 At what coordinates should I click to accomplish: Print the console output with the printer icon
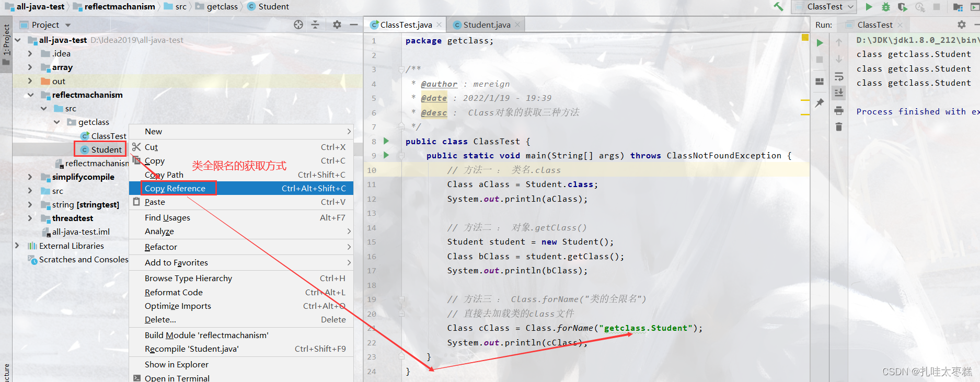pyautogui.click(x=839, y=110)
